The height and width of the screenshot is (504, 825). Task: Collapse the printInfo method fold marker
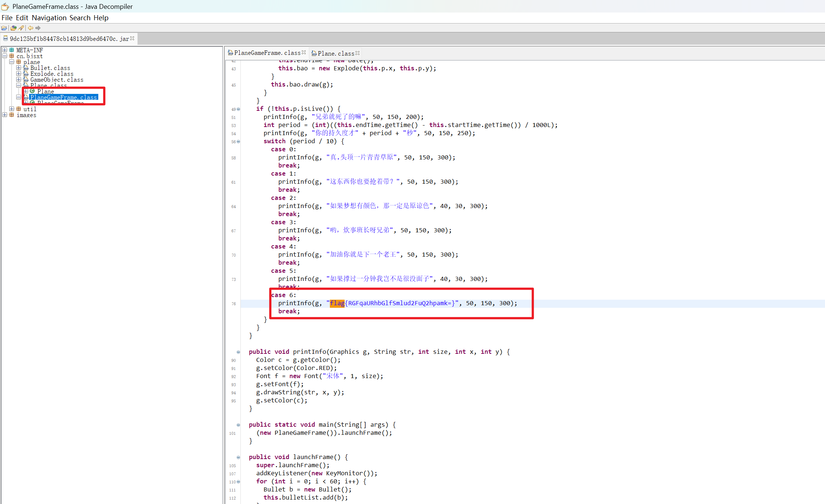[x=239, y=352]
